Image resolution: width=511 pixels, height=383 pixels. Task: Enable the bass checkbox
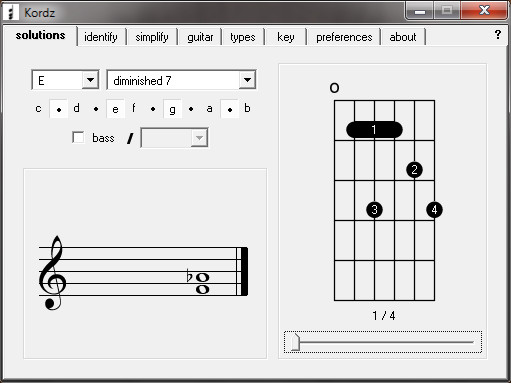[x=78, y=137]
